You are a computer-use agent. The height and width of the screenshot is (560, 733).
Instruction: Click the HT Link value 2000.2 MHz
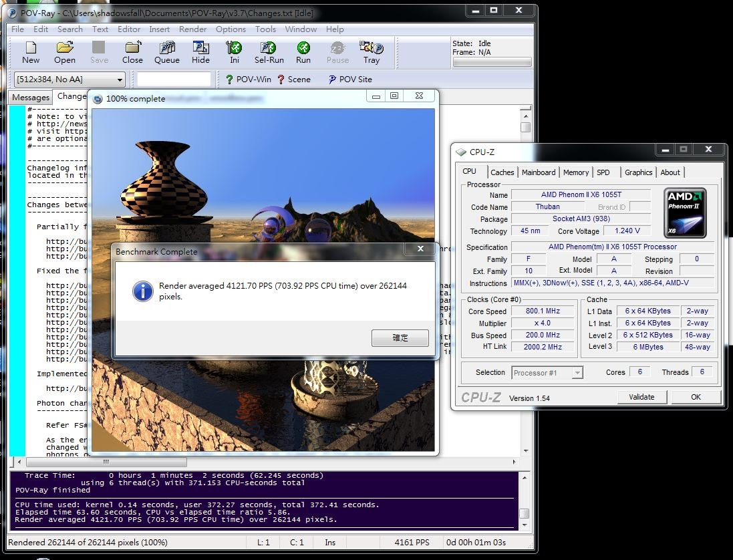point(543,347)
